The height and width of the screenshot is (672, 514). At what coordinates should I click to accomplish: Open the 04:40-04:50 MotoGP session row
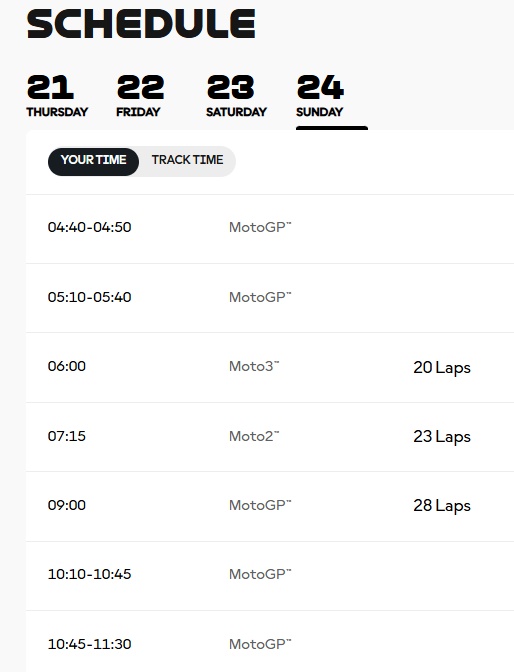[270, 228]
